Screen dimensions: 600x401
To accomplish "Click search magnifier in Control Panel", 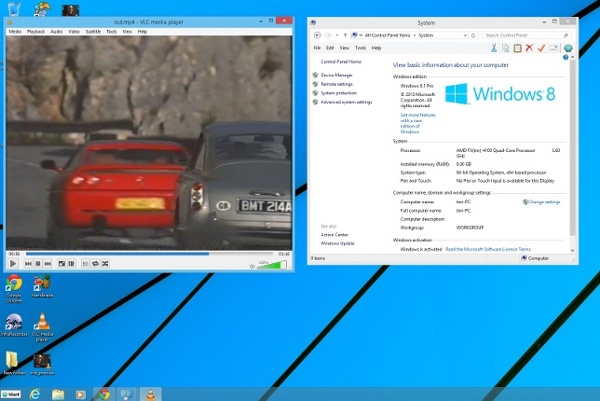I will coord(566,35).
